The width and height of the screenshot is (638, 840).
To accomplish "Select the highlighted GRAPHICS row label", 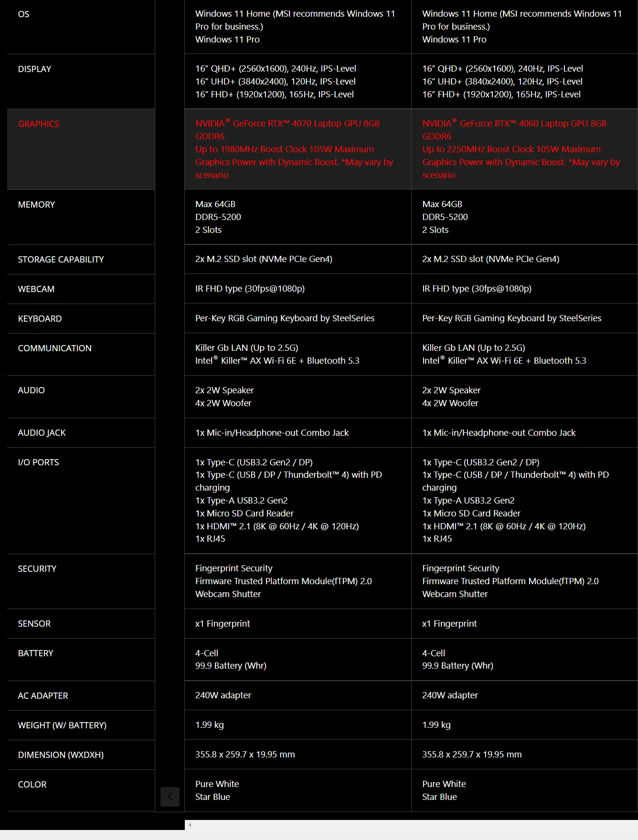I will (x=39, y=124).
